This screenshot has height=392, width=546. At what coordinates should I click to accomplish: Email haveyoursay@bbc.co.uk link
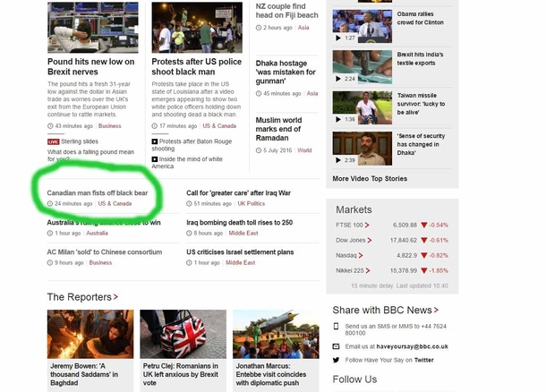[x=412, y=346]
